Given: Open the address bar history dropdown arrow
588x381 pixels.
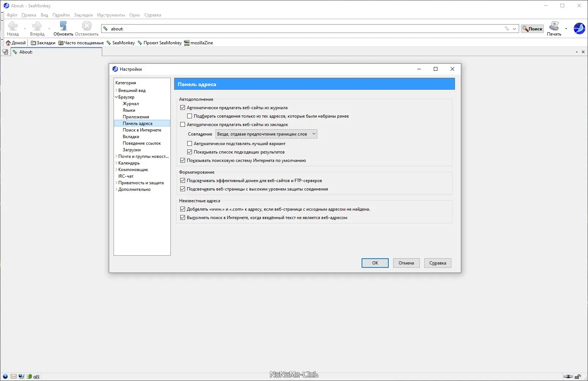Looking at the screenshot, I should [x=514, y=29].
